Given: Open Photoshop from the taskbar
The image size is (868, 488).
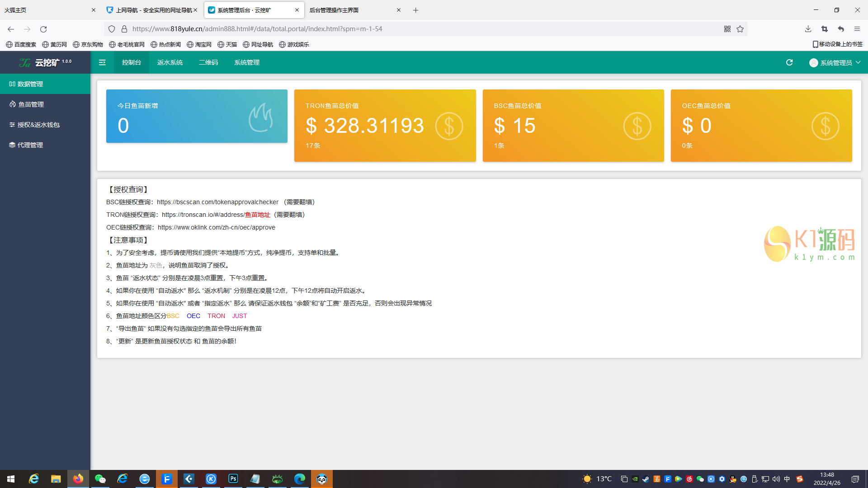Looking at the screenshot, I should [233, 479].
